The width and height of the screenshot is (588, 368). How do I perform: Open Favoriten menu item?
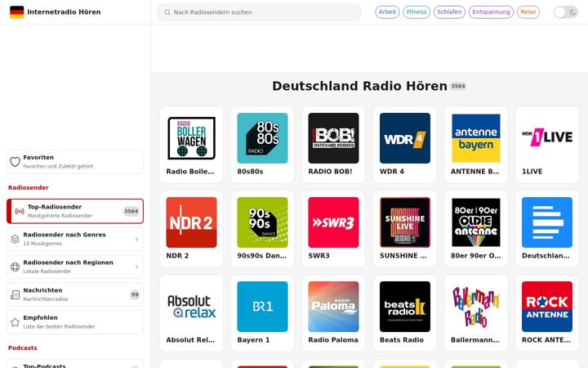click(75, 162)
